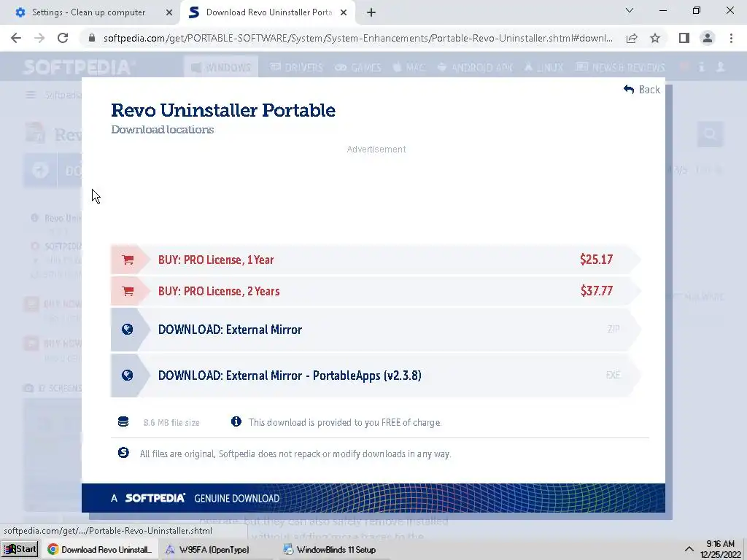
Task: Click the globe icon of the PortableApps mirror
Action: (x=127, y=376)
